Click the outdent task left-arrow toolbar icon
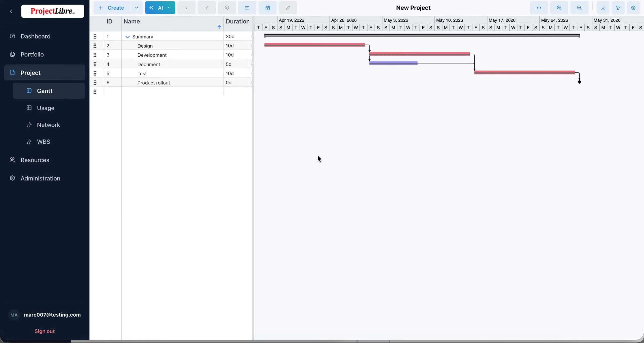Image resolution: width=644 pixels, height=343 pixels. click(207, 8)
